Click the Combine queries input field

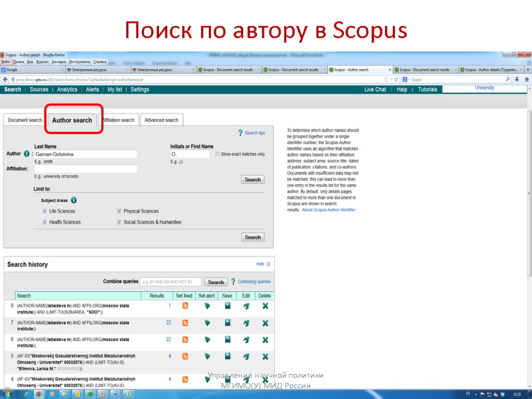(170, 282)
